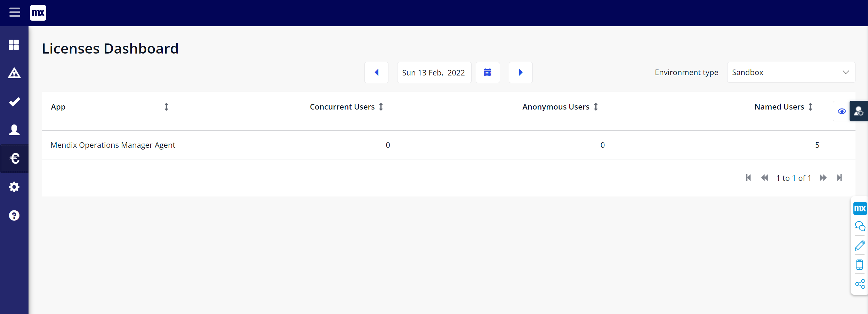Jump to the last page of results
The height and width of the screenshot is (314, 868).
[x=839, y=178]
